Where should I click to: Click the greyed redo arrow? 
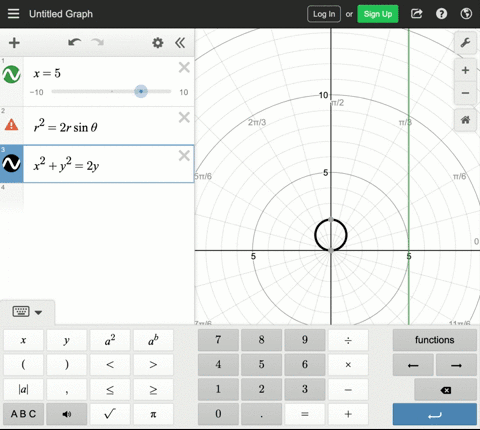pos(98,42)
